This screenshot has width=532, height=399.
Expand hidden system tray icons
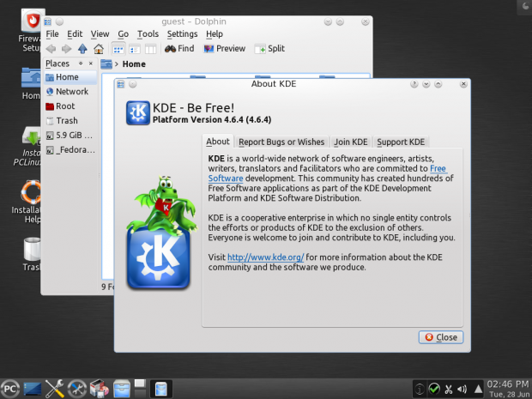pos(478,389)
